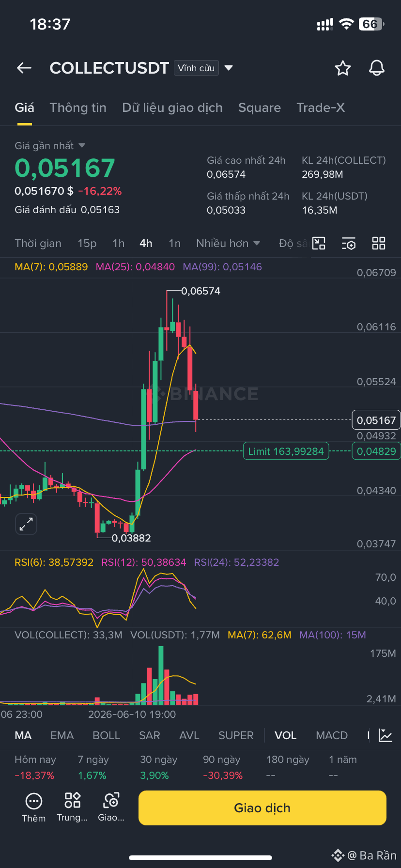This screenshot has width=401, height=868.
Task: Tap the Limit 163,99284 order label
Action: (x=286, y=451)
